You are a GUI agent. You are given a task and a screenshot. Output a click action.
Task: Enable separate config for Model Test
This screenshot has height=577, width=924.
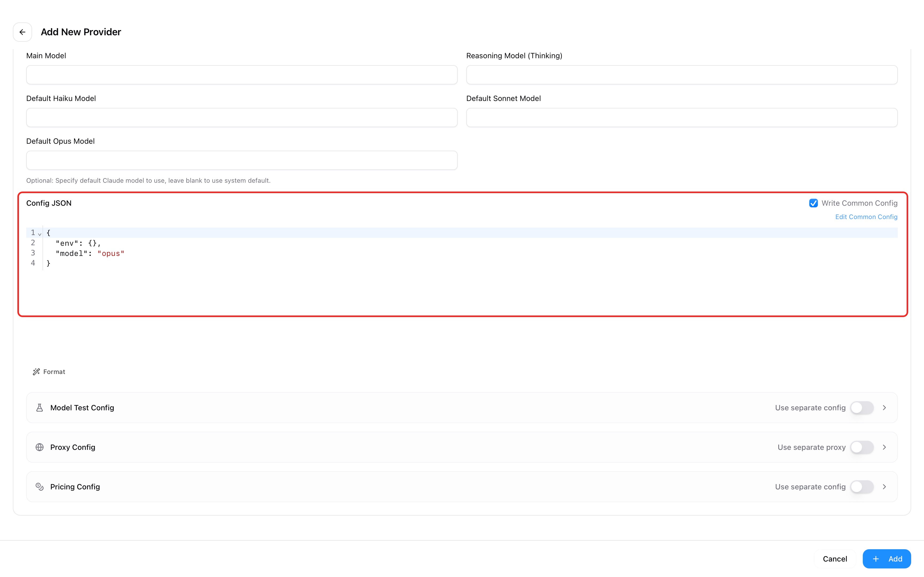point(862,408)
